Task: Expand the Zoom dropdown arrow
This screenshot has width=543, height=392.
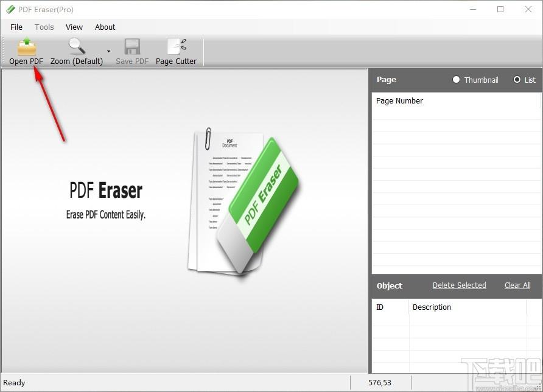Action: tap(108, 51)
